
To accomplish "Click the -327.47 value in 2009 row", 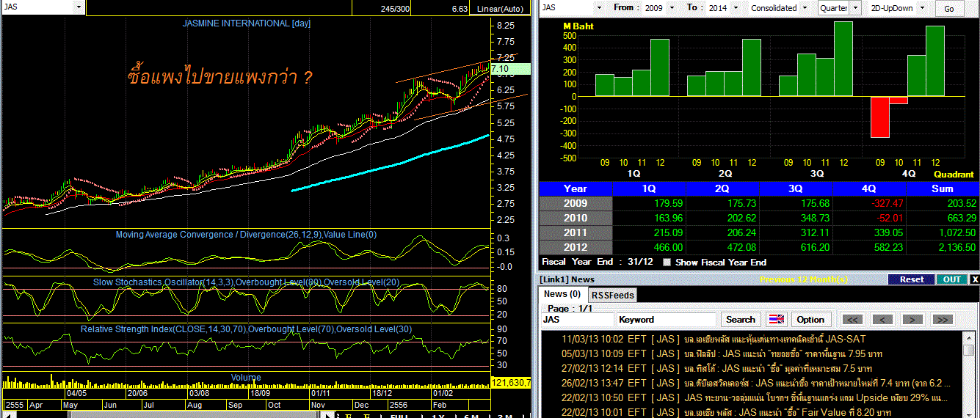I will point(887,203).
